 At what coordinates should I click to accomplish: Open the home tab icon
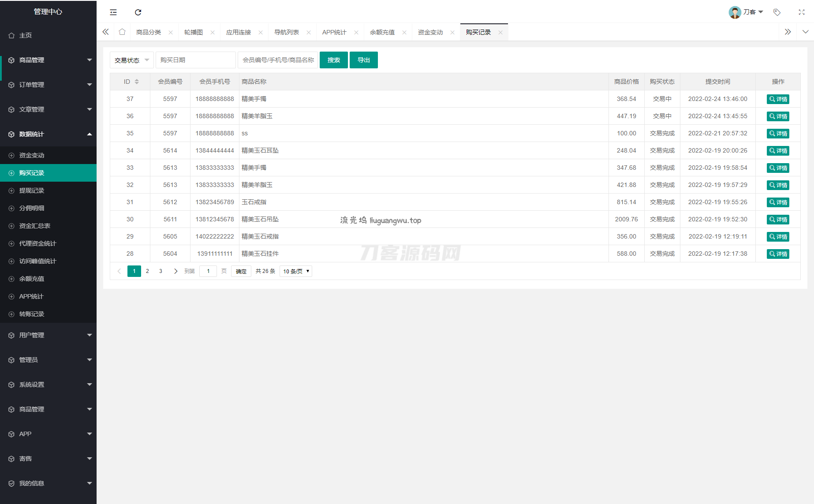(122, 32)
